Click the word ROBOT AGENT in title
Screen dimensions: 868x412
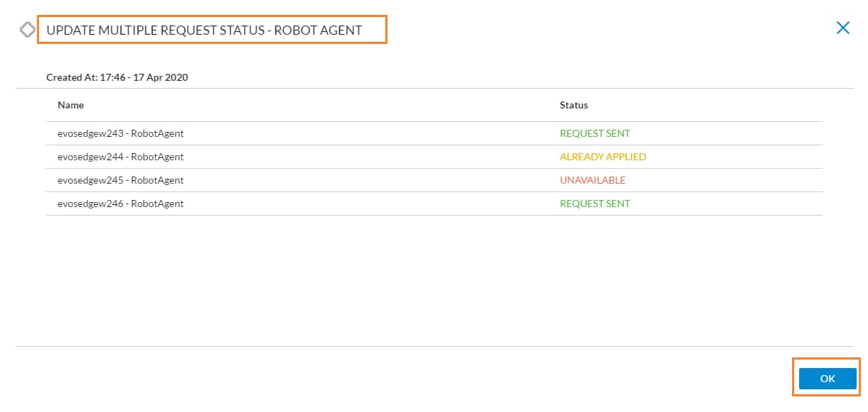click(318, 30)
